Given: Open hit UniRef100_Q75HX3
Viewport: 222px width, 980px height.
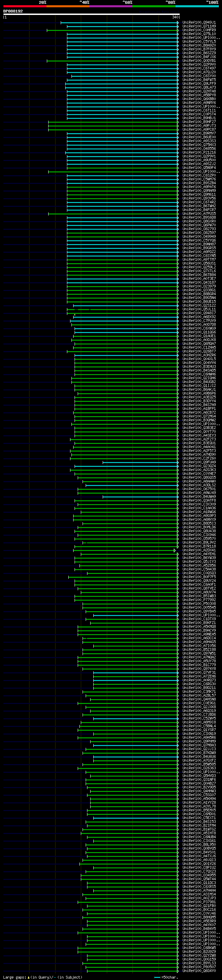Looking at the screenshot, I should coord(199,145).
